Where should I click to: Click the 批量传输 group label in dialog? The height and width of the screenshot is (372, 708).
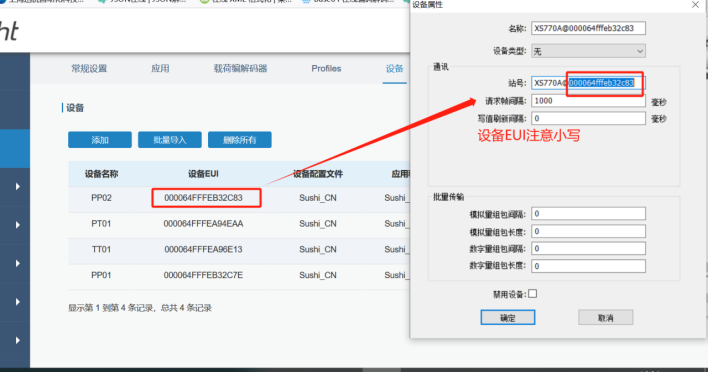pos(448,197)
